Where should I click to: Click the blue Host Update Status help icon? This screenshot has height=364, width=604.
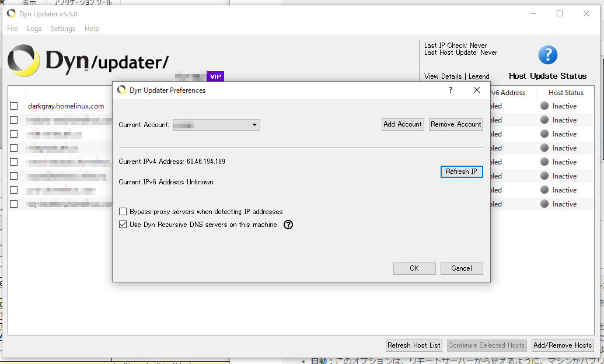pos(547,55)
